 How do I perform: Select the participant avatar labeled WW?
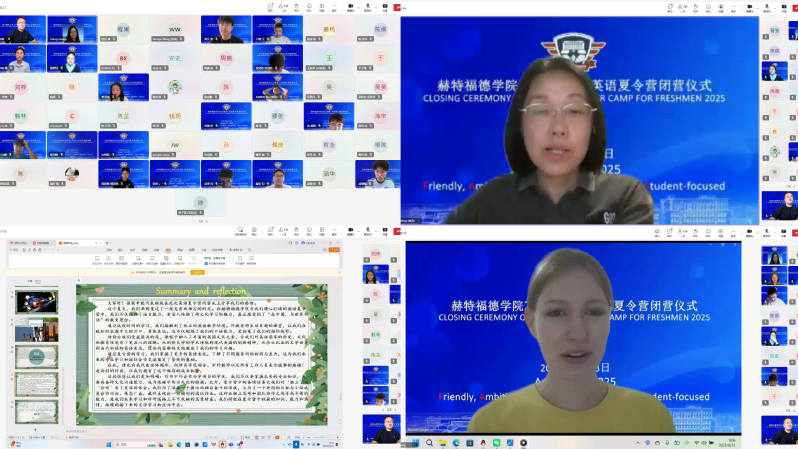point(175,30)
